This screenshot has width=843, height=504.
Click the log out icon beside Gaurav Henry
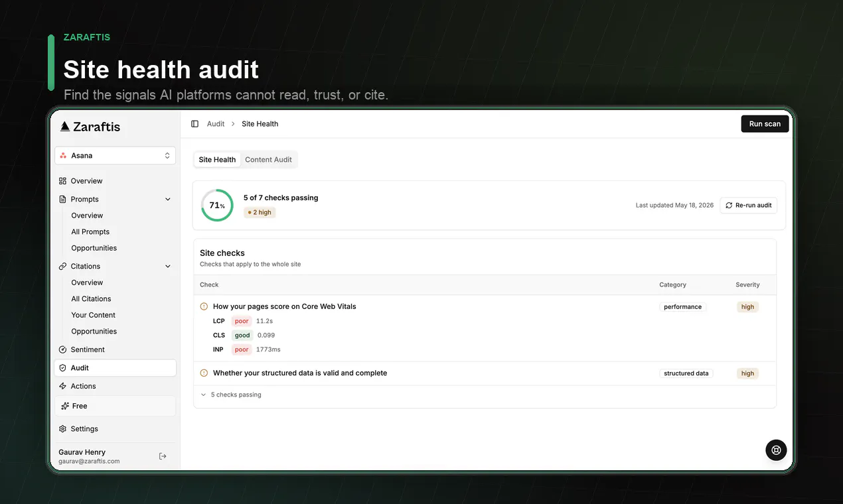coord(163,456)
